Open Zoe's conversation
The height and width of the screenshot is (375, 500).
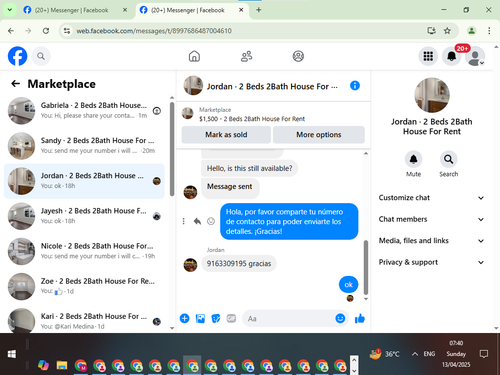tap(84, 286)
